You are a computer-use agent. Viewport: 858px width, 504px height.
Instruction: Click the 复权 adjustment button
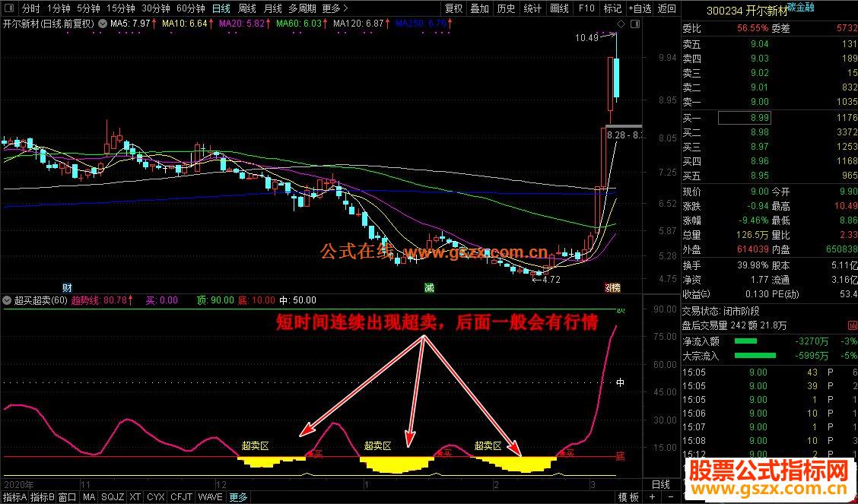[x=453, y=8]
